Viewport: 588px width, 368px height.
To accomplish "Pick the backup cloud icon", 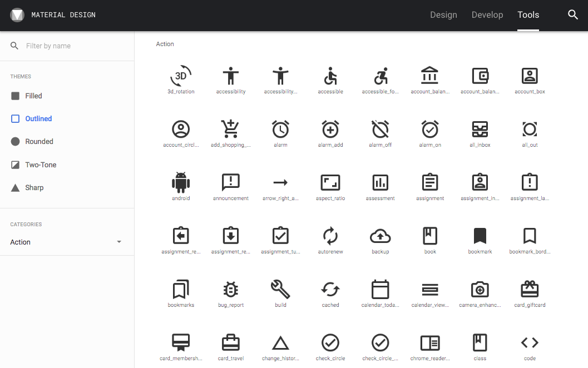I will pyautogui.click(x=380, y=236).
